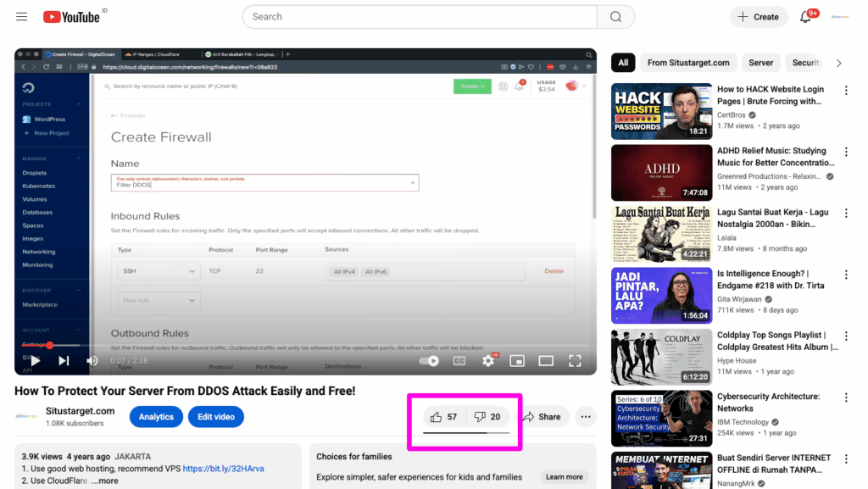868x489 pixels.
Task: Open the hamburger guide menu
Action: [x=21, y=17]
